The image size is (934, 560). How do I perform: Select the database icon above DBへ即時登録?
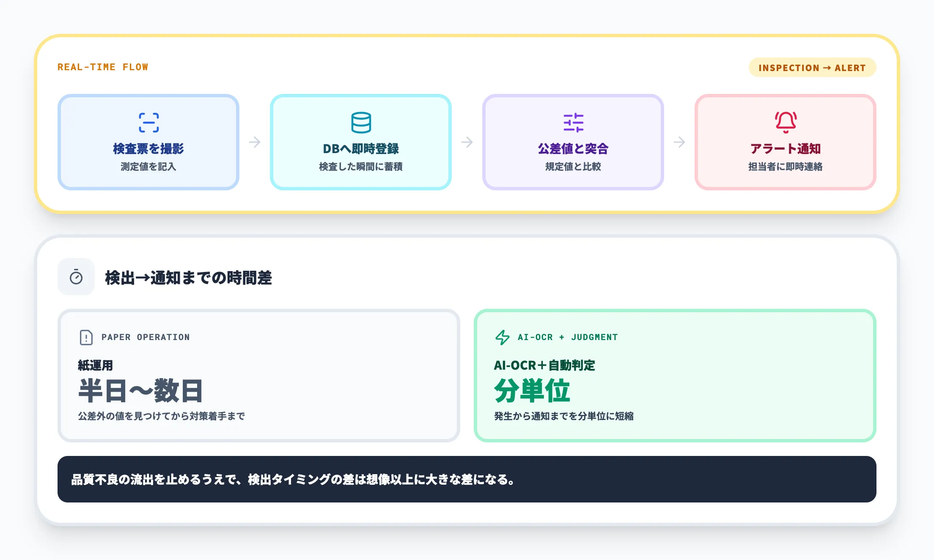pos(361,124)
